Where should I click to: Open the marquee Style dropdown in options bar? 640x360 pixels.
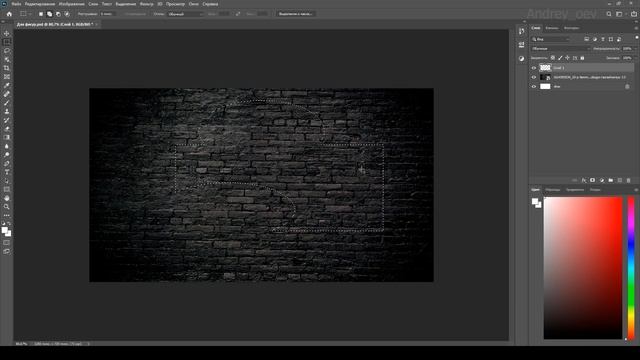(x=186, y=14)
